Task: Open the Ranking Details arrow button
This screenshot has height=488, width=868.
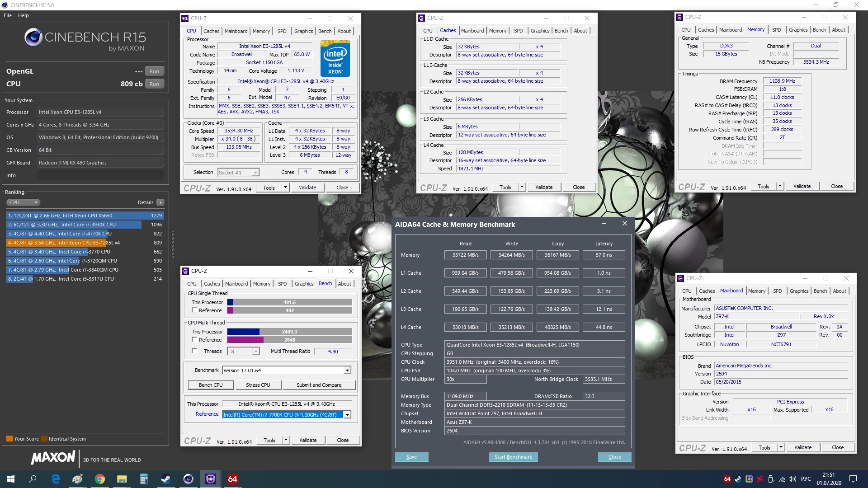Action: click(160, 202)
